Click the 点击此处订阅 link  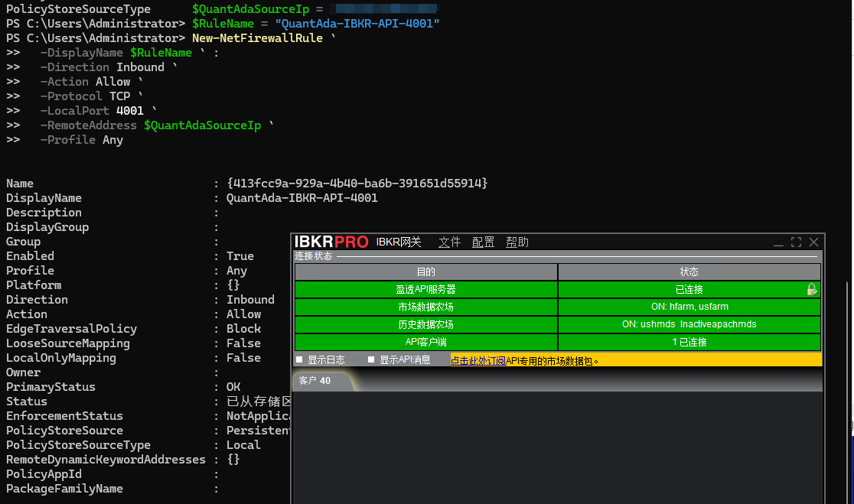[x=478, y=360]
